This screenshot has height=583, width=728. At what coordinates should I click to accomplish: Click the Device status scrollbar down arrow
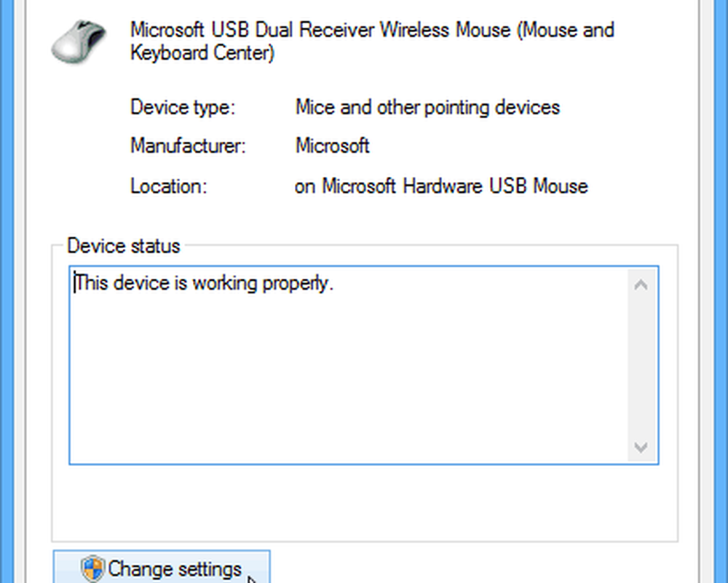[x=641, y=446]
